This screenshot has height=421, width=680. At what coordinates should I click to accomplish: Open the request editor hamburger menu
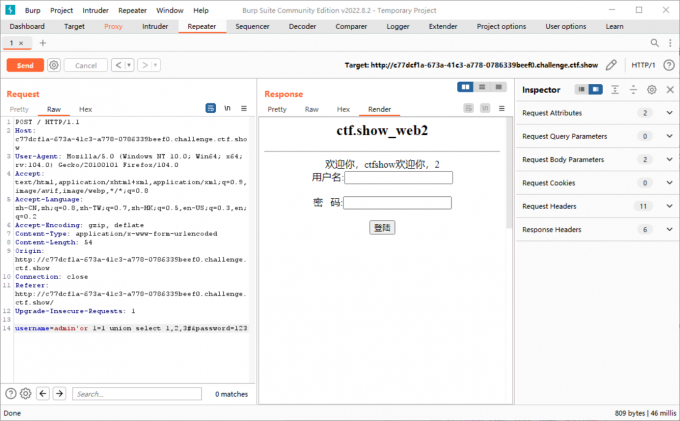(x=244, y=108)
